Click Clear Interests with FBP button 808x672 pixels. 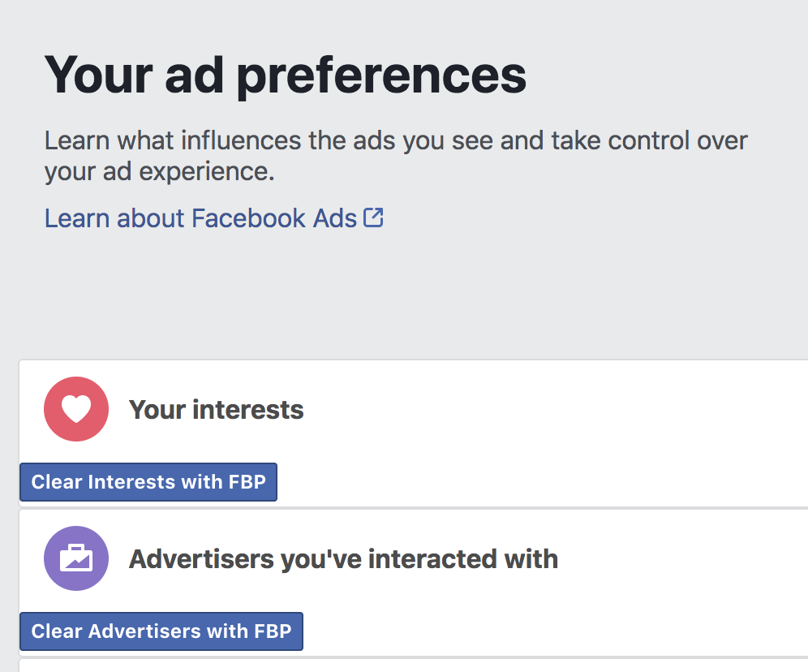click(148, 482)
